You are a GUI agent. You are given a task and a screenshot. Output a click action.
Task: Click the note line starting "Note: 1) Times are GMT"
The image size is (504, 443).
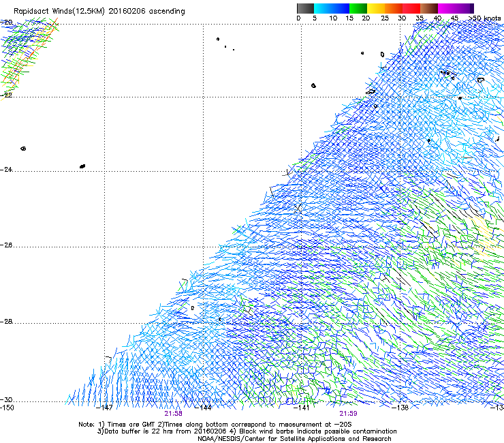[x=215, y=425]
